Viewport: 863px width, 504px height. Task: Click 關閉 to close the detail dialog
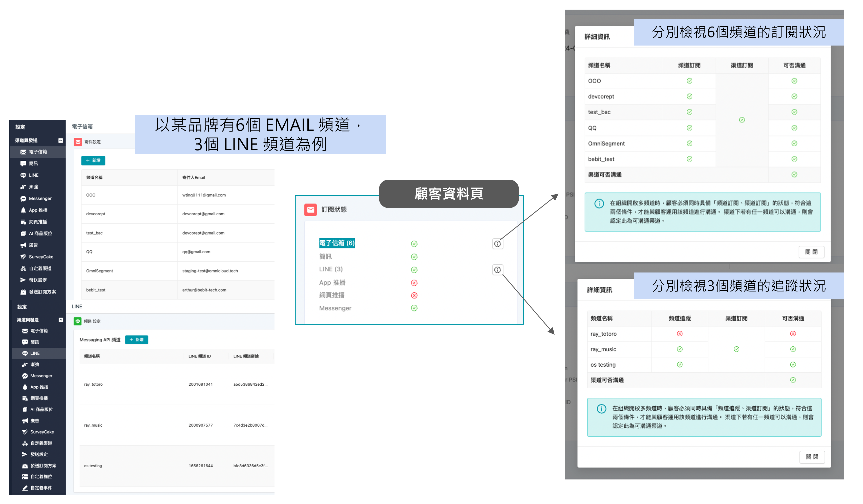point(811,252)
